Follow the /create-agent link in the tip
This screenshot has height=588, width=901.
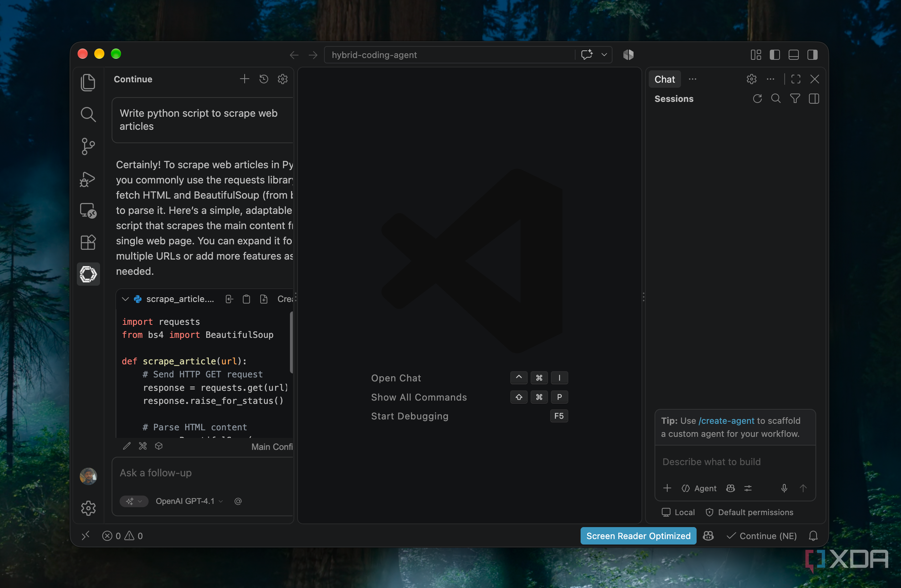(726, 421)
